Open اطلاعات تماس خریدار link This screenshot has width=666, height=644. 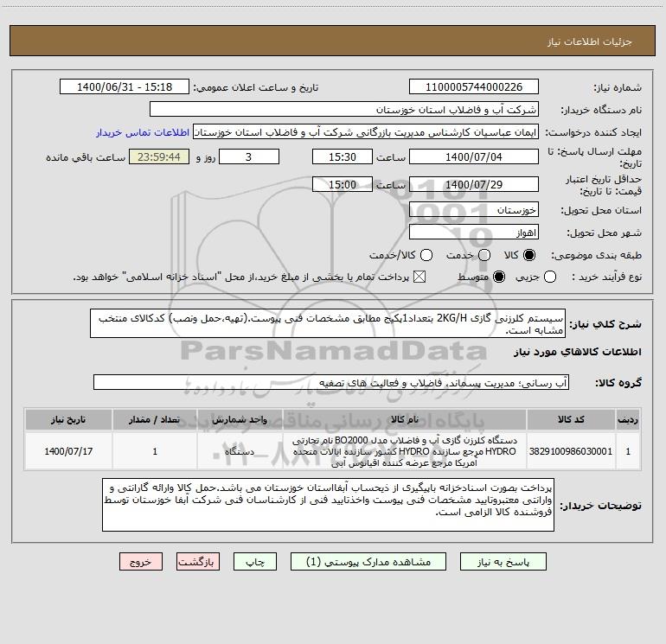pos(143,132)
